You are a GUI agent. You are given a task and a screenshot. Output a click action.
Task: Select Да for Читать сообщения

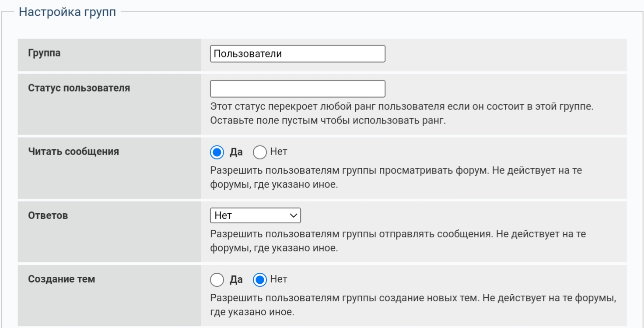coord(217,152)
